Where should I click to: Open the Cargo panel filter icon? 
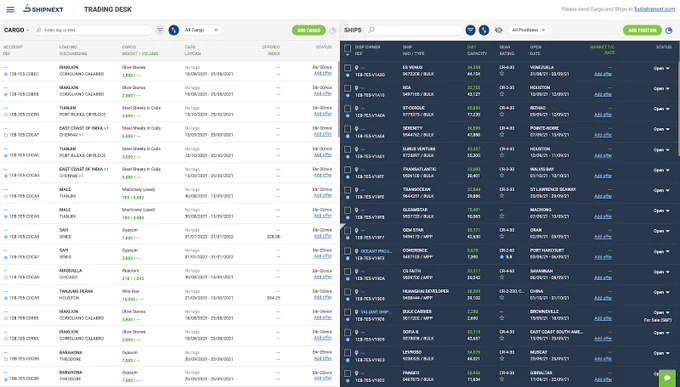pyautogui.click(x=160, y=30)
